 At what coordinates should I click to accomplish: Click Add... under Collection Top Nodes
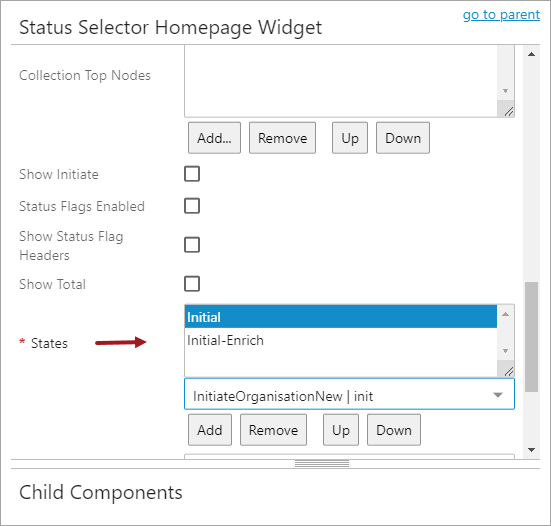pos(214,138)
